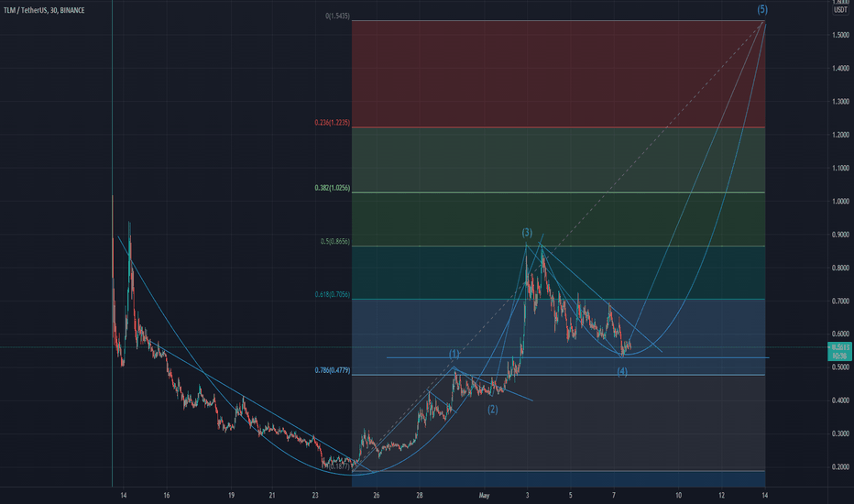Click the (0.1877) Fibonacci base level label
This screenshot has width=854, height=504.
(339, 467)
